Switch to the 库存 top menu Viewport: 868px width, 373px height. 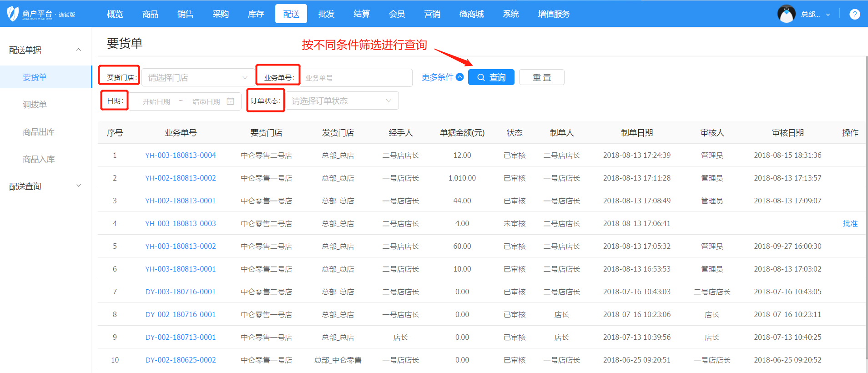point(256,14)
